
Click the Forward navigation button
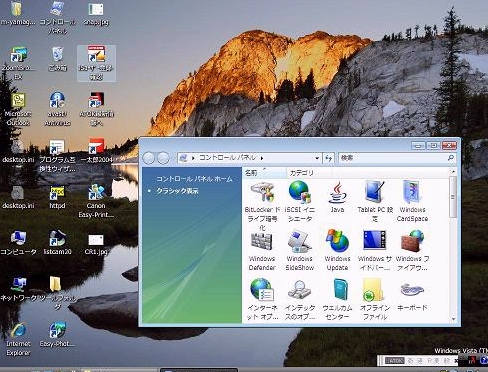point(163,158)
